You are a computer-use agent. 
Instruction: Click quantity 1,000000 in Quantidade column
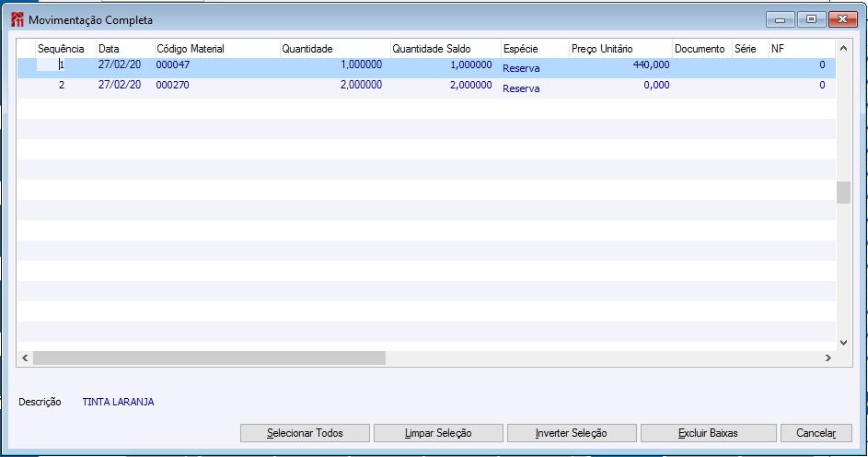(x=361, y=64)
